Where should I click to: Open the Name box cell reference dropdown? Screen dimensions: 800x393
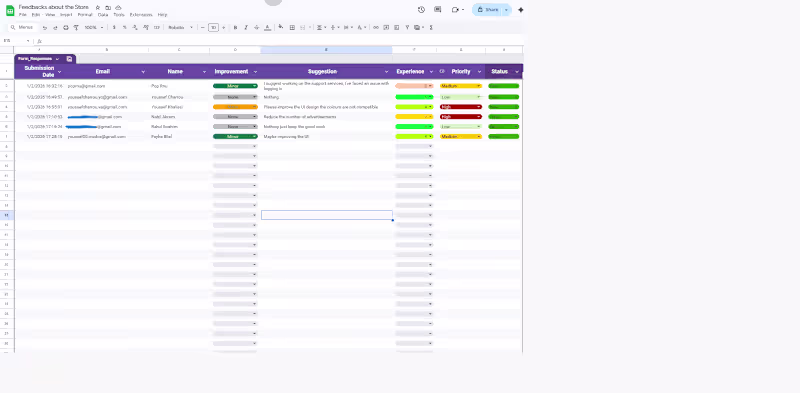pos(28,41)
